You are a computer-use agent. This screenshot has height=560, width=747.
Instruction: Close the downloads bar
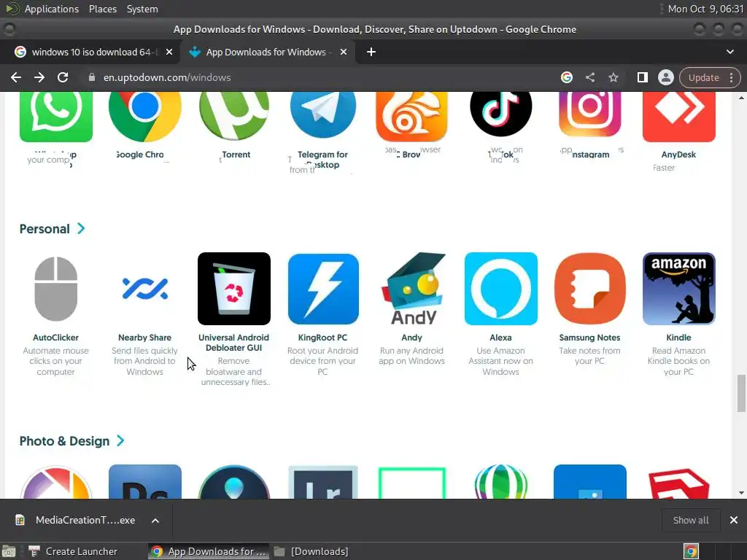click(x=734, y=521)
